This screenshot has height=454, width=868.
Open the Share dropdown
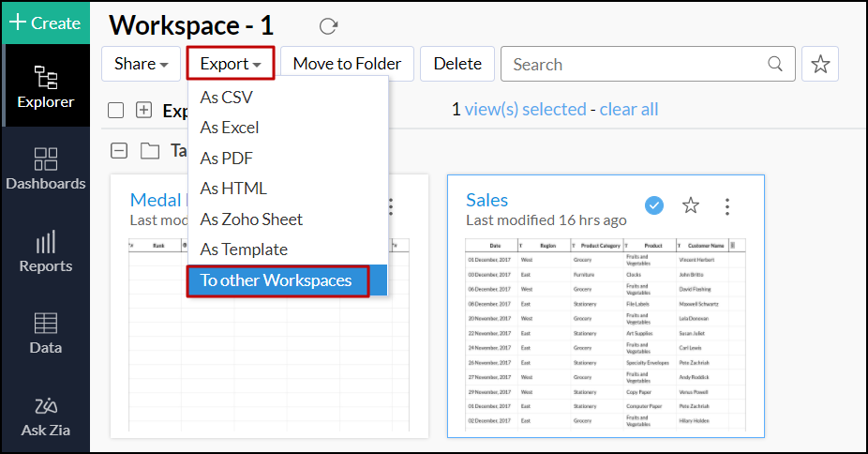[x=142, y=64]
